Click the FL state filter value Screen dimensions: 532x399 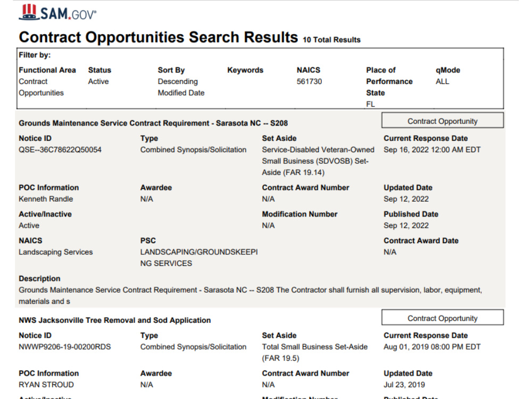click(370, 104)
